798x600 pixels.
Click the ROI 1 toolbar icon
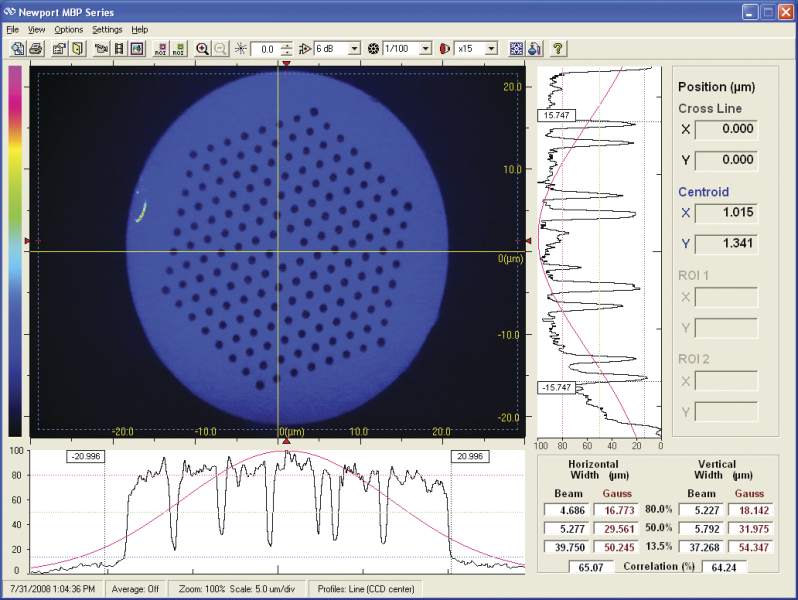[160, 48]
